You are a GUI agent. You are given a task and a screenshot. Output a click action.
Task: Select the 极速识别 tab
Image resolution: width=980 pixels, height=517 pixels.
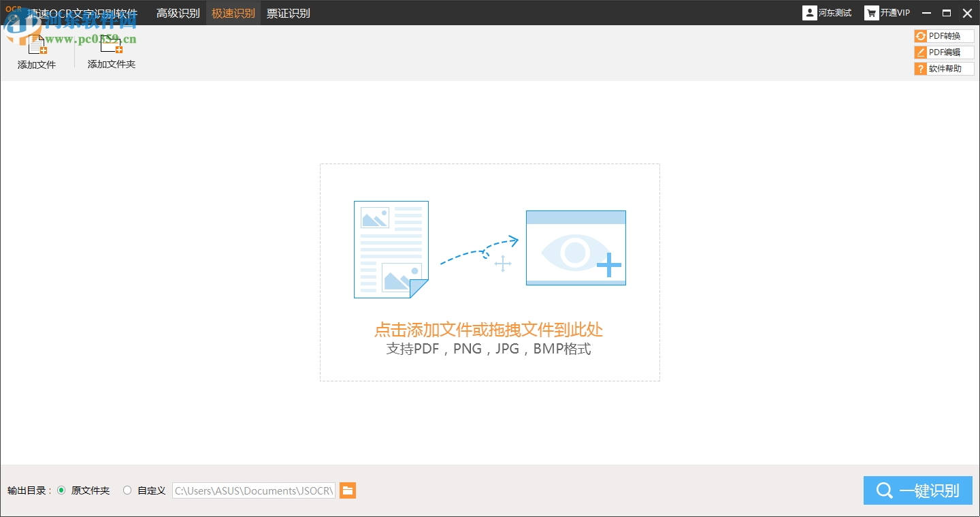coord(233,12)
